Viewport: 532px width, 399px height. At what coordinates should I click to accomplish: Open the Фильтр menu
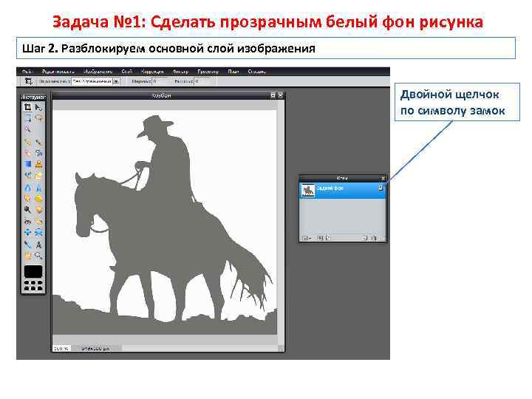coord(180,72)
